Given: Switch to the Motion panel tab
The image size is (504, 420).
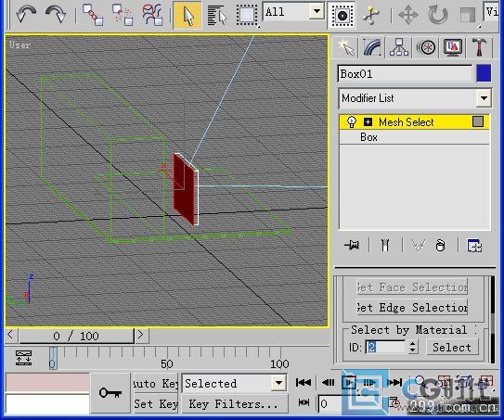Looking at the screenshot, I should click(426, 47).
